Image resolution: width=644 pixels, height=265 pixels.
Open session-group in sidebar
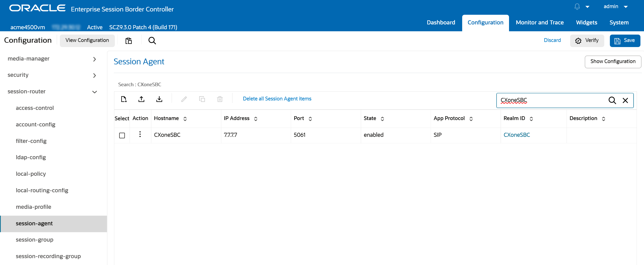34,240
